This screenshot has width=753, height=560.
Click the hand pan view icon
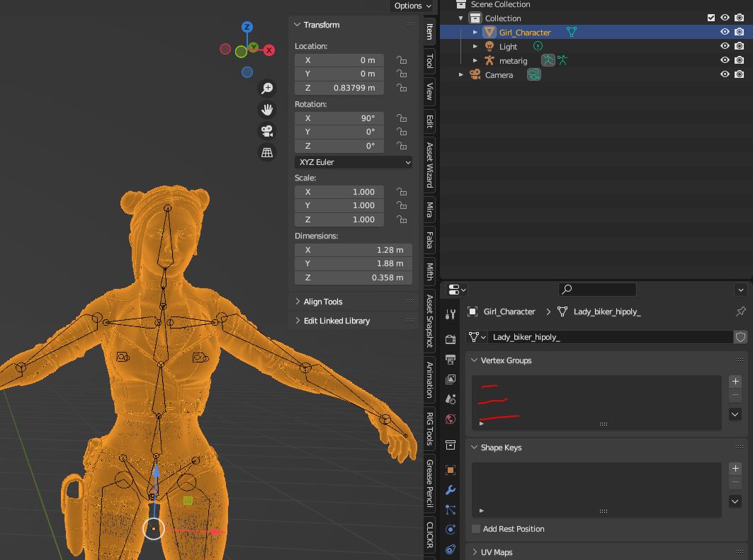[x=267, y=110]
